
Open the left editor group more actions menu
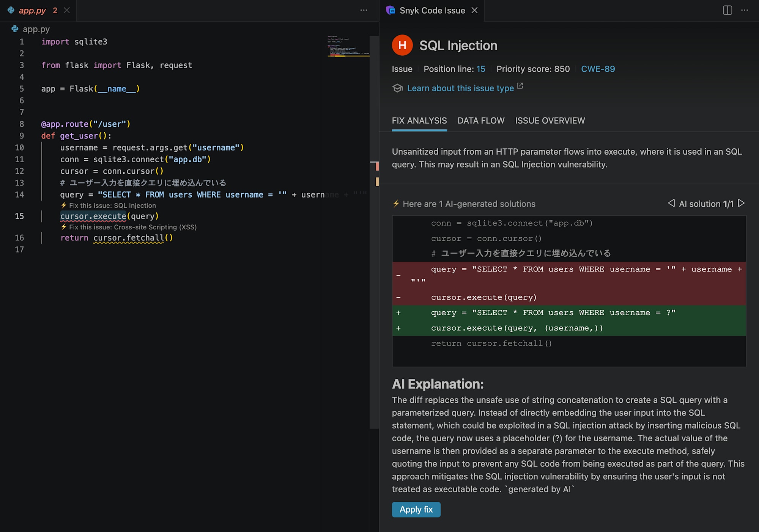pos(364,10)
